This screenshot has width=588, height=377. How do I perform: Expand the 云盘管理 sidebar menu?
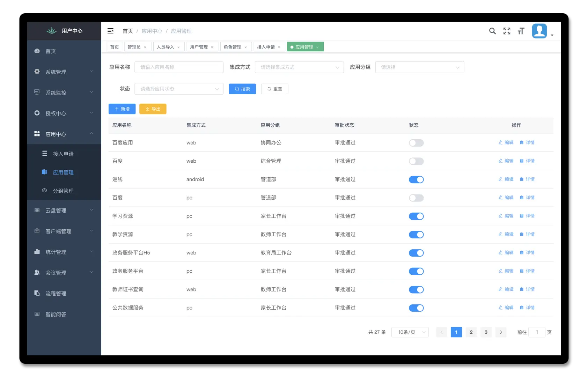point(64,210)
